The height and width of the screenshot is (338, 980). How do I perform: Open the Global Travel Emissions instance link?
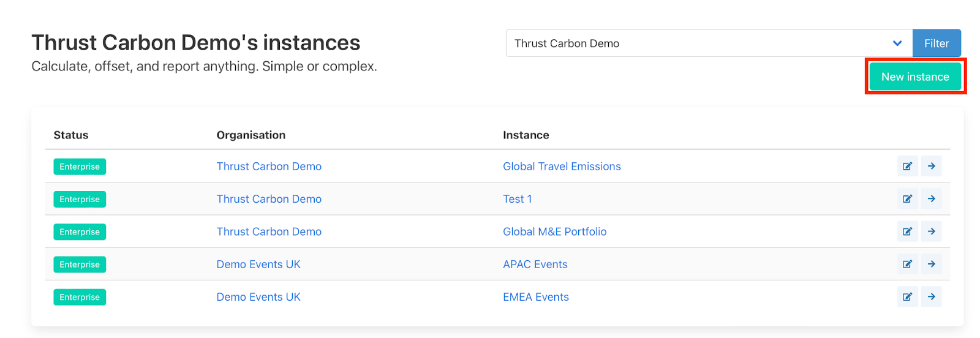(561, 167)
